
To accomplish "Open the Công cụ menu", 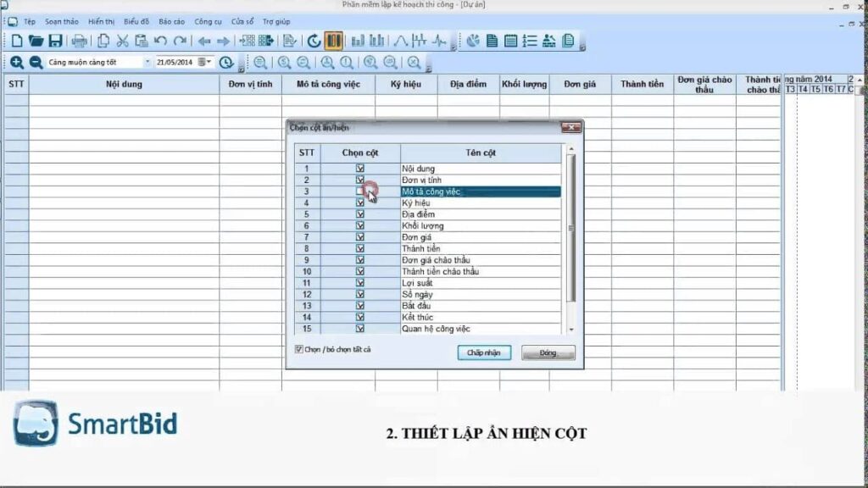I will pyautogui.click(x=209, y=21).
